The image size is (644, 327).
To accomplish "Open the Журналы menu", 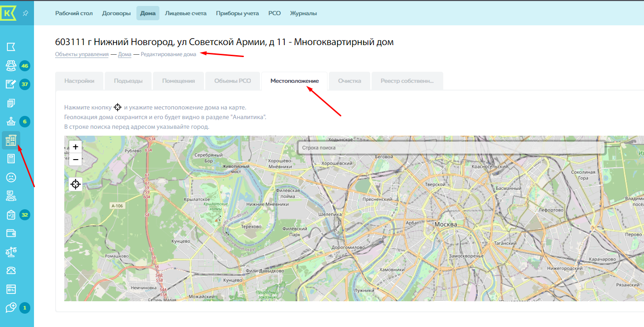I will pos(303,13).
